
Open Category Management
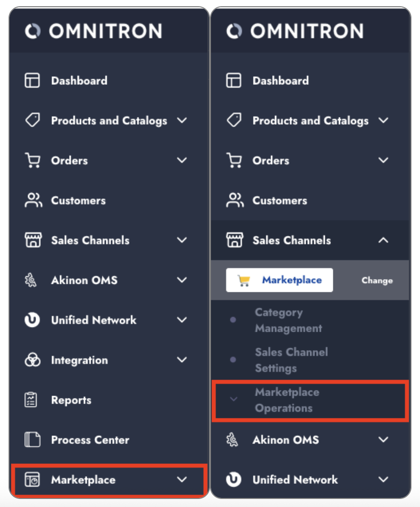pyautogui.click(x=288, y=320)
